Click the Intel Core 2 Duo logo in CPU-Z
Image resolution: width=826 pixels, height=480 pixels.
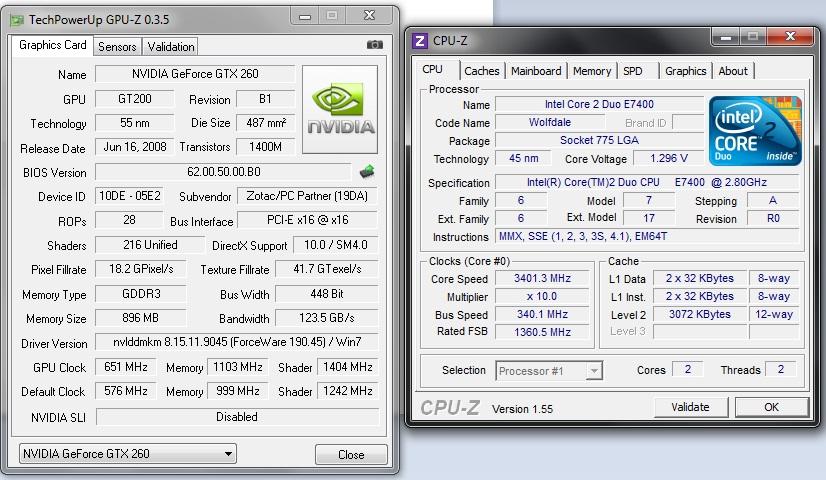pyautogui.click(x=755, y=130)
